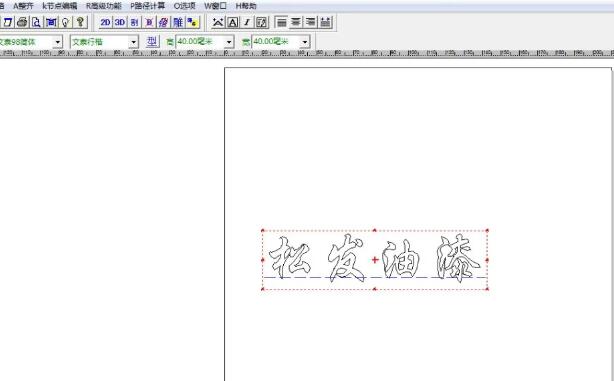
Task: Open print preview magnifier-page icon
Action: [x=37, y=22]
